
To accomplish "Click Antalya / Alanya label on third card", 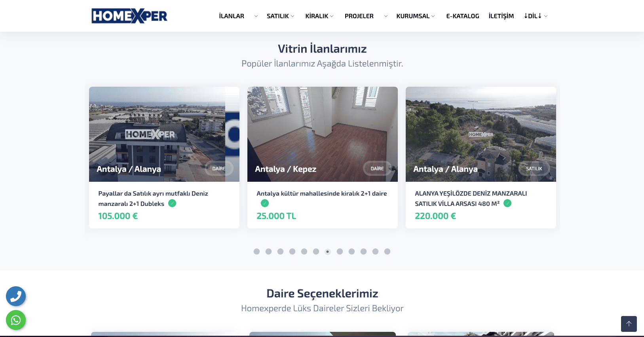I will [x=445, y=169].
